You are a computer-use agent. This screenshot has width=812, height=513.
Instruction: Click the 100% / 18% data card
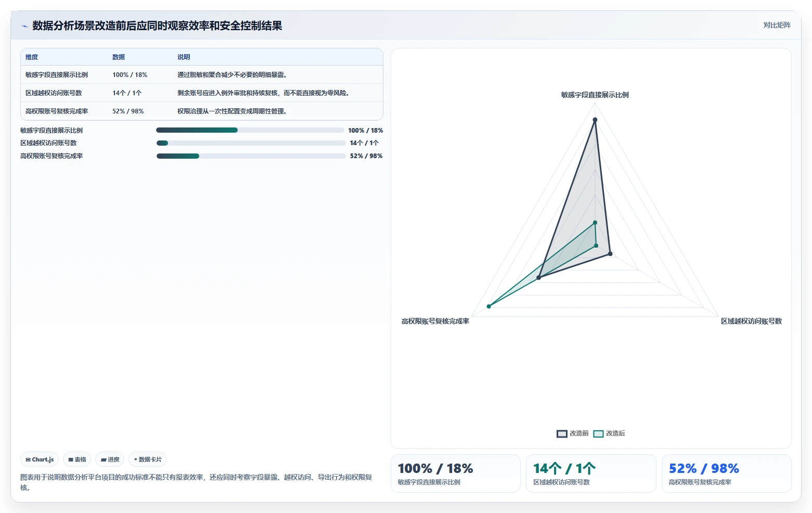pos(456,473)
